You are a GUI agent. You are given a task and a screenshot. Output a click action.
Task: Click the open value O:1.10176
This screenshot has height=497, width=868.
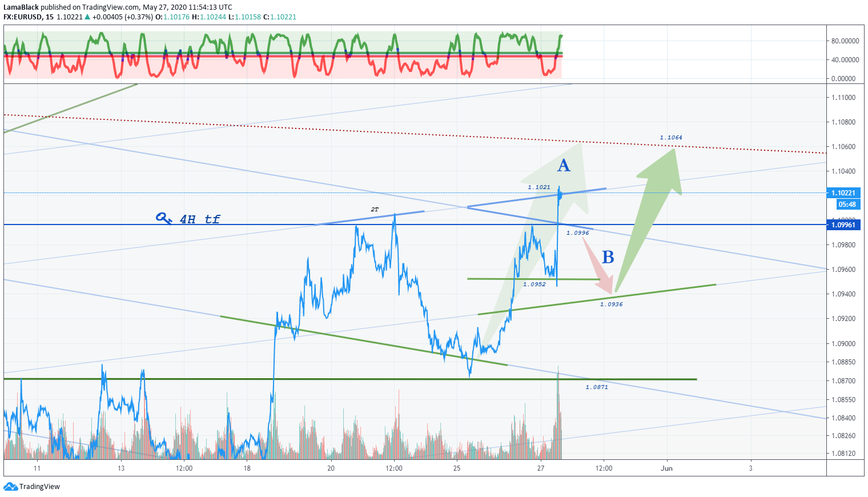173,17
